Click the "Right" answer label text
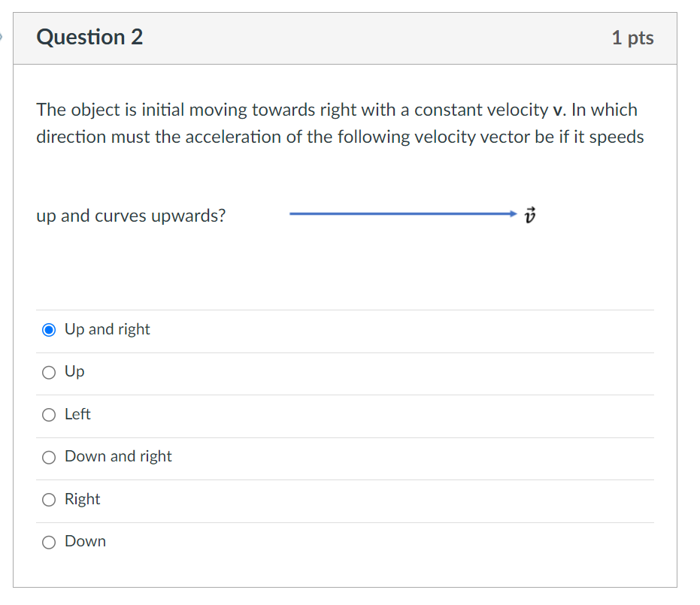The height and width of the screenshot is (605, 700). point(82,499)
